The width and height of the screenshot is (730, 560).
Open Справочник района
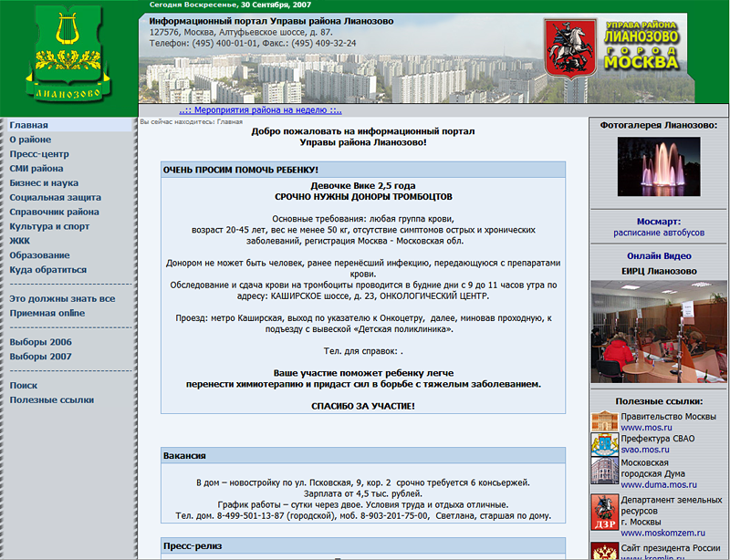(54, 212)
